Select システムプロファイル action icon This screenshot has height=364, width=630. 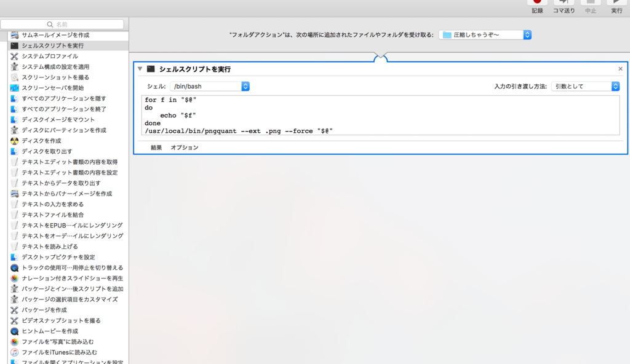click(15, 56)
